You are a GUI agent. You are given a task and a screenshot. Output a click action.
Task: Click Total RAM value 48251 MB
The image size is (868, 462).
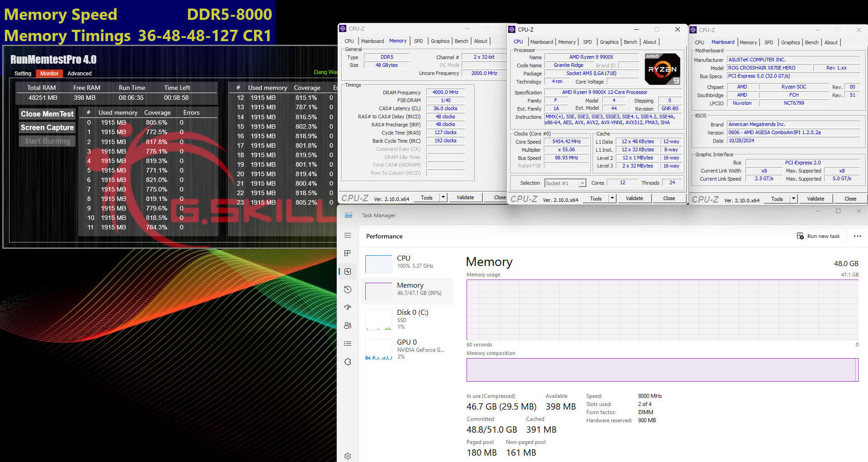click(x=43, y=98)
